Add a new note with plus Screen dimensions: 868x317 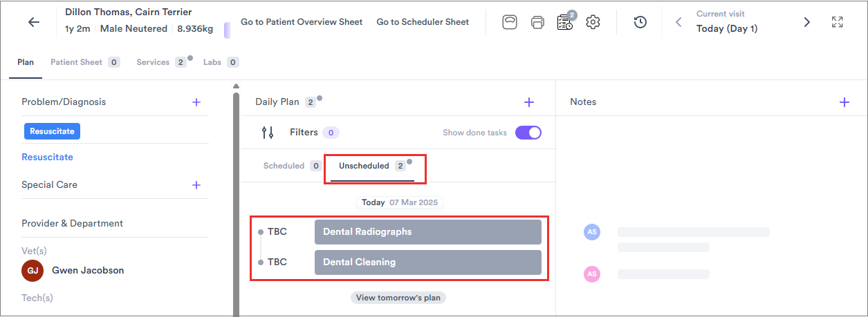point(844,102)
